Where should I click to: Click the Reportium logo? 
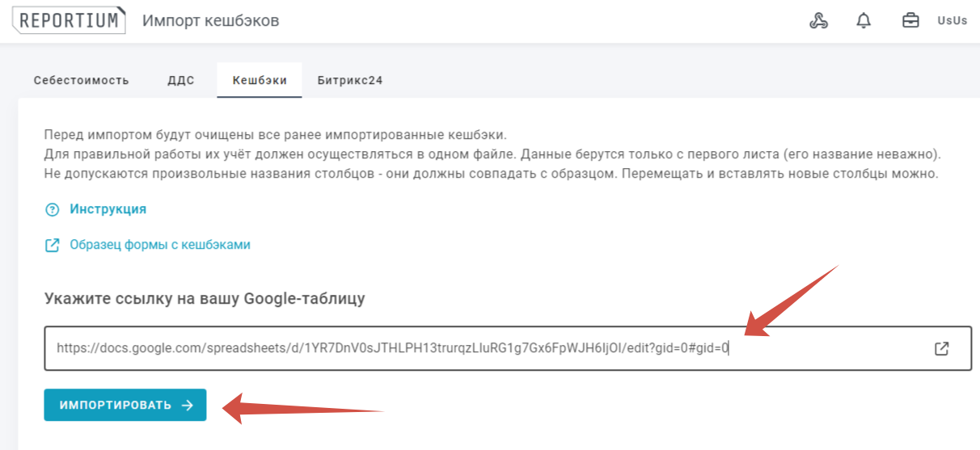click(70, 21)
